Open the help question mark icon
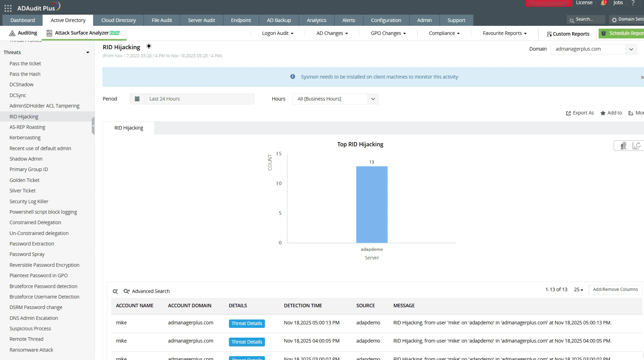The width and height of the screenshot is (644, 360). coord(633,3)
